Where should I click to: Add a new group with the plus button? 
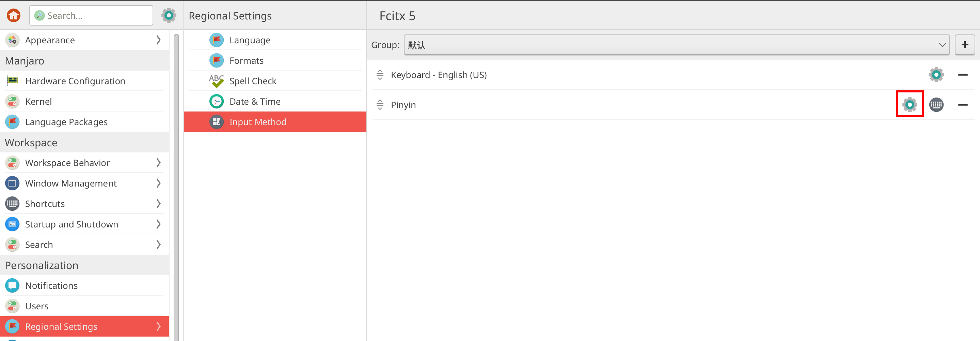(x=965, y=45)
